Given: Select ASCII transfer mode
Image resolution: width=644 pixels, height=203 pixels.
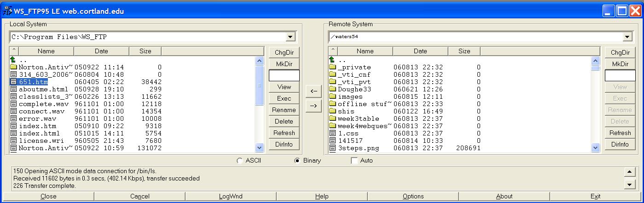Looking at the screenshot, I should (239, 161).
